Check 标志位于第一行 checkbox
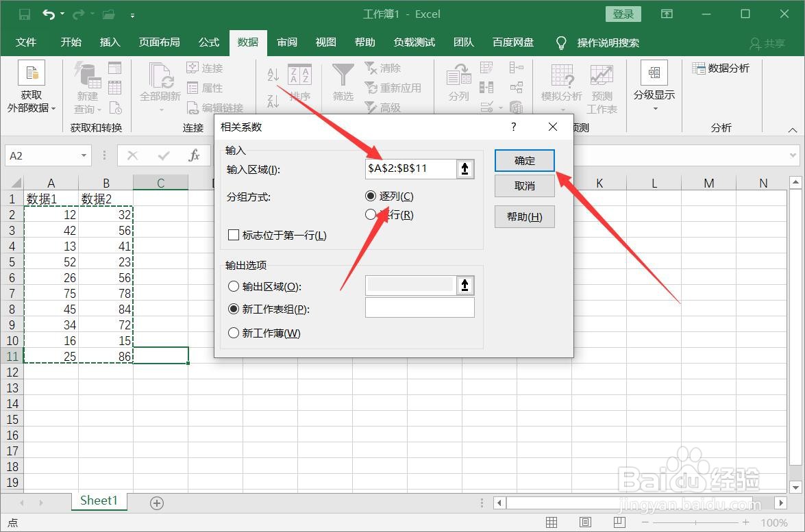Viewport: 805px width, 532px height. (x=234, y=235)
